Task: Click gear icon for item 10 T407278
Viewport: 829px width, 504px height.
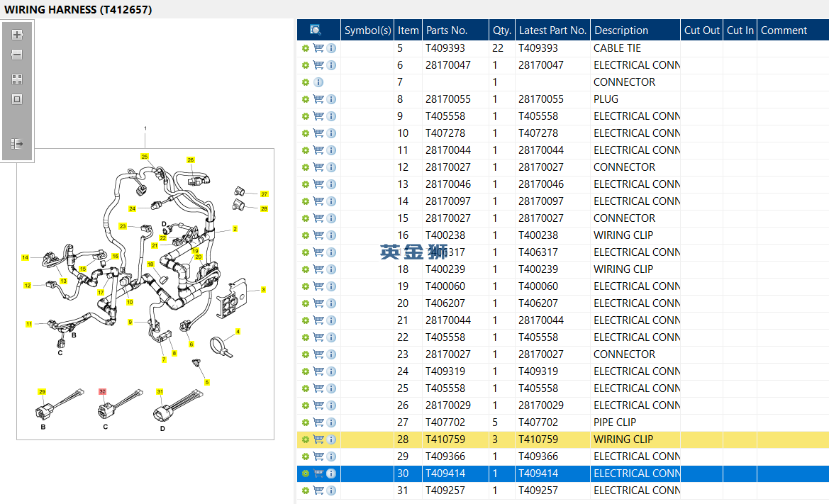Action: (306, 133)
